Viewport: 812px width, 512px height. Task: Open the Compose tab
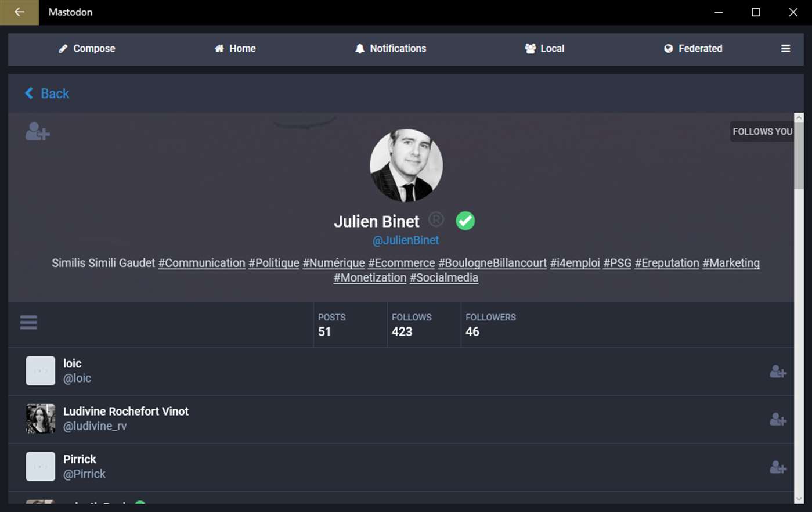[87, 49]
